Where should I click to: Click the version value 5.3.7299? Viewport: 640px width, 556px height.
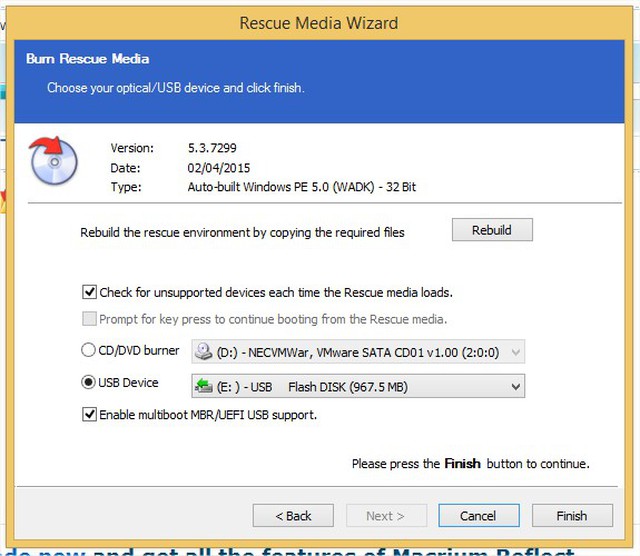click(x=212, y=148)
